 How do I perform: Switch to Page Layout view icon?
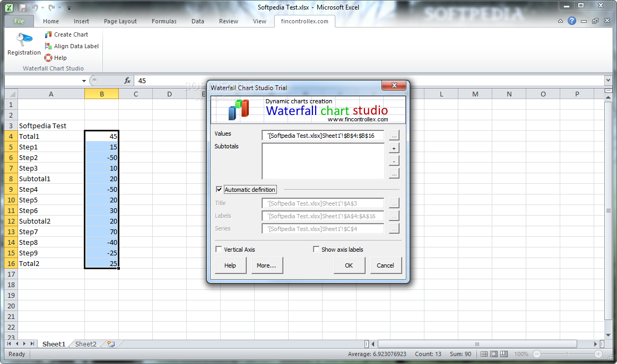[x=494, y=354]
